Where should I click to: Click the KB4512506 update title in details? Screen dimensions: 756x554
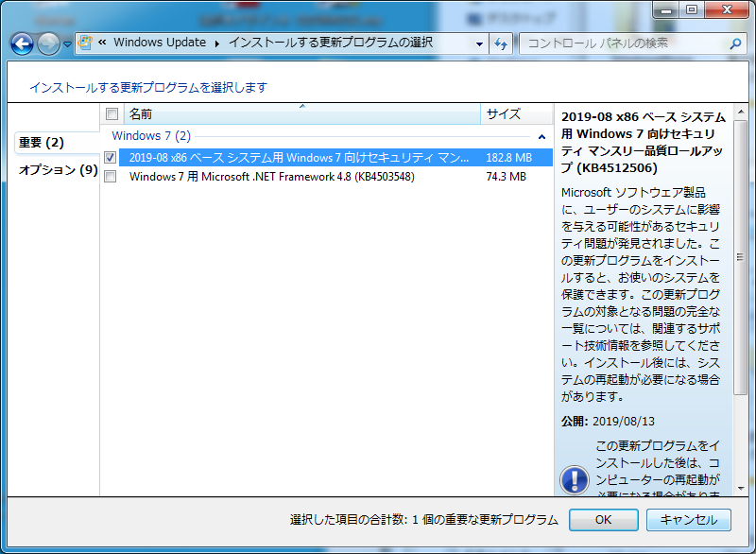(x=644, y=143)
